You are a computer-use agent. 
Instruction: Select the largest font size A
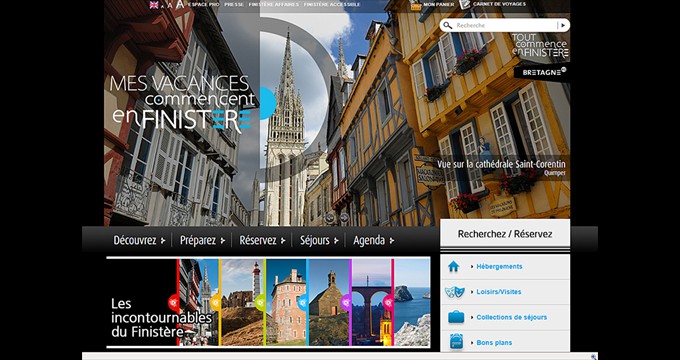[180, 4]
